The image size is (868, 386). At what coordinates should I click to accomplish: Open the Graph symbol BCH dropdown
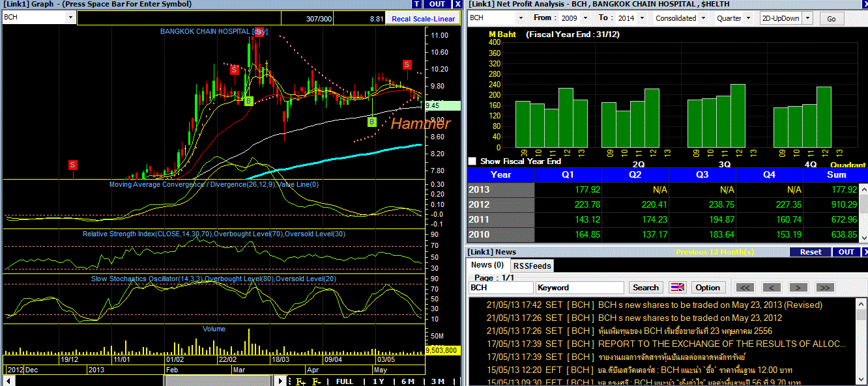point(70,18)
